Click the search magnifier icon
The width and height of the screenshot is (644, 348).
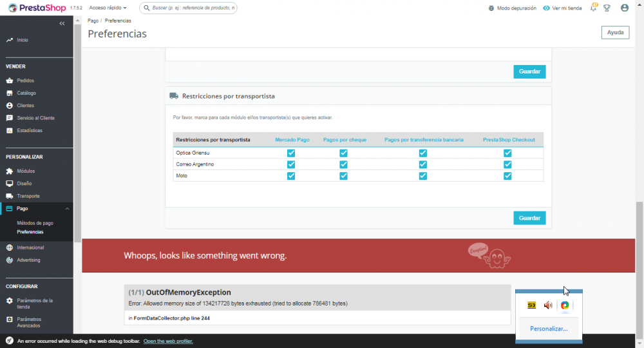tap(146, 8)
